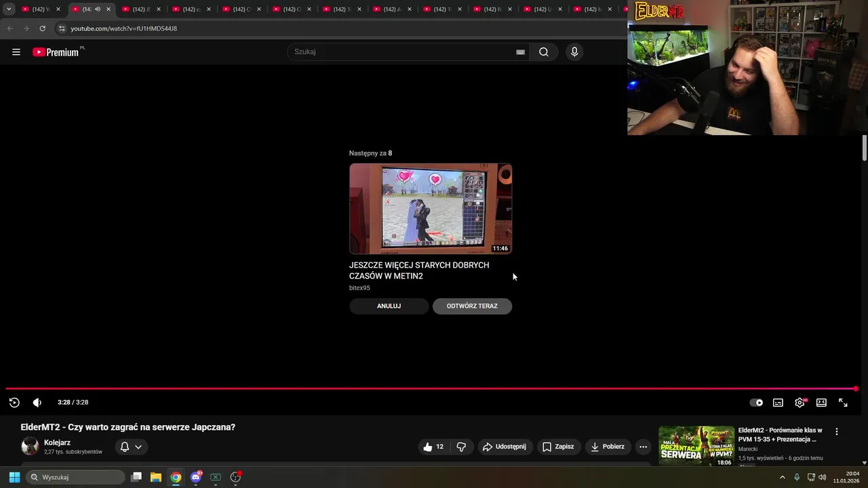The width and height of the screenshot is (868, 488).
Task: Click the page vertical scrollbar
Action: coord(865,148)
